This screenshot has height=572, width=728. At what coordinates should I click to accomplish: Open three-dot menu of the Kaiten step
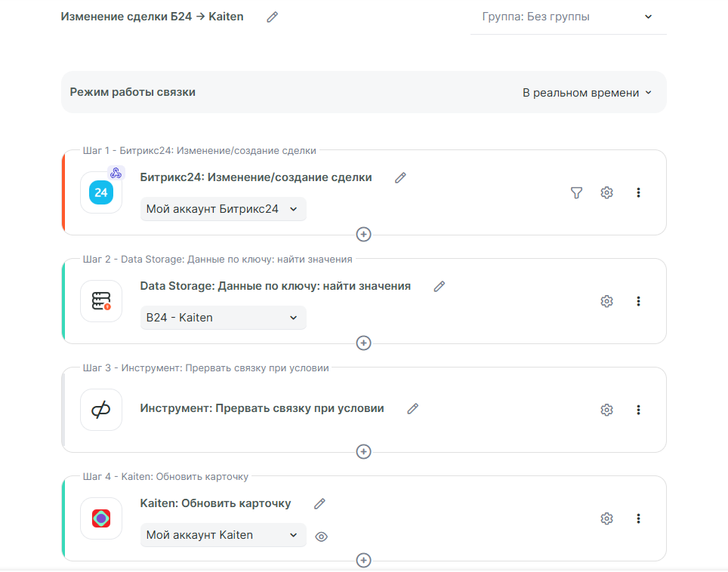tap(638, 518)
